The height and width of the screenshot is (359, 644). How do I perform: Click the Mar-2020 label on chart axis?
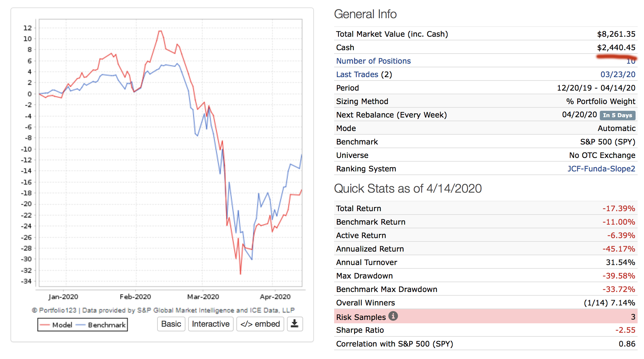pyautogui.click(x=203, y=297)
